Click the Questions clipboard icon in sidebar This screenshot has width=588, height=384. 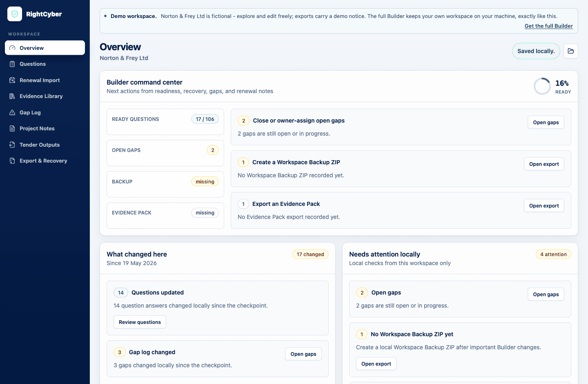[12, 64]
